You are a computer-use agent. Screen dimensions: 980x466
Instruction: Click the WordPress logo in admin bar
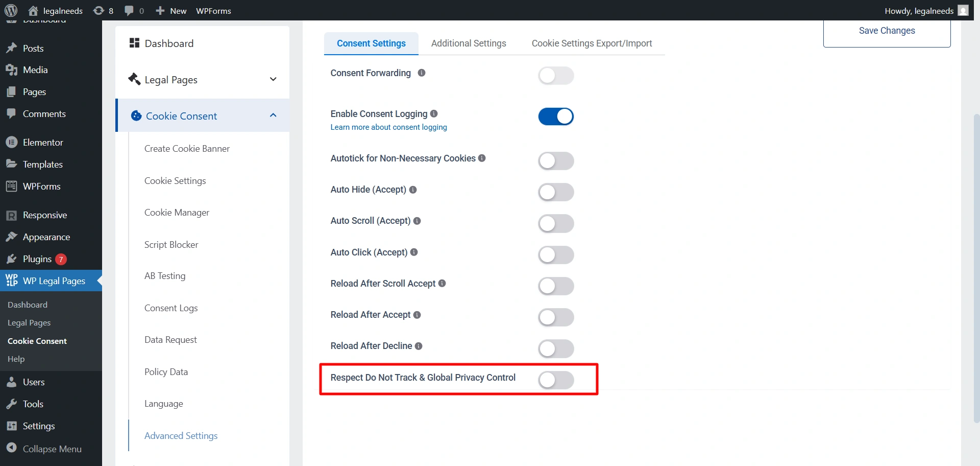11,10
